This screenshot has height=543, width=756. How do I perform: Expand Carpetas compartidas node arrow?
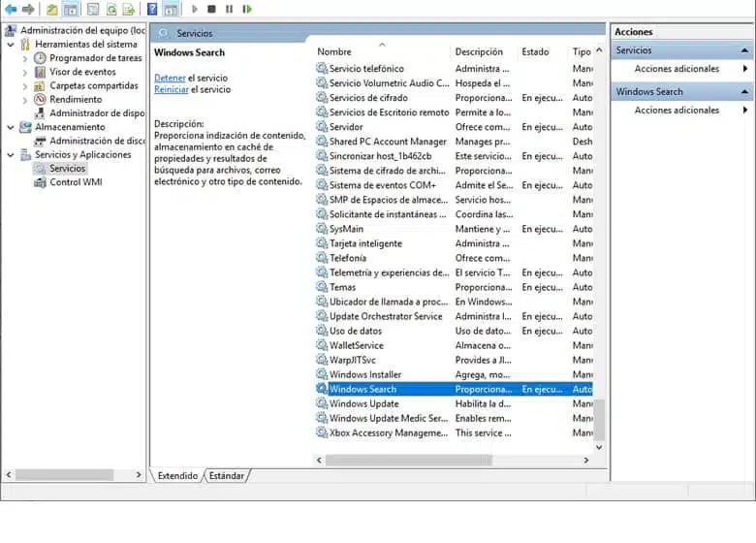(x=25, y=86)
